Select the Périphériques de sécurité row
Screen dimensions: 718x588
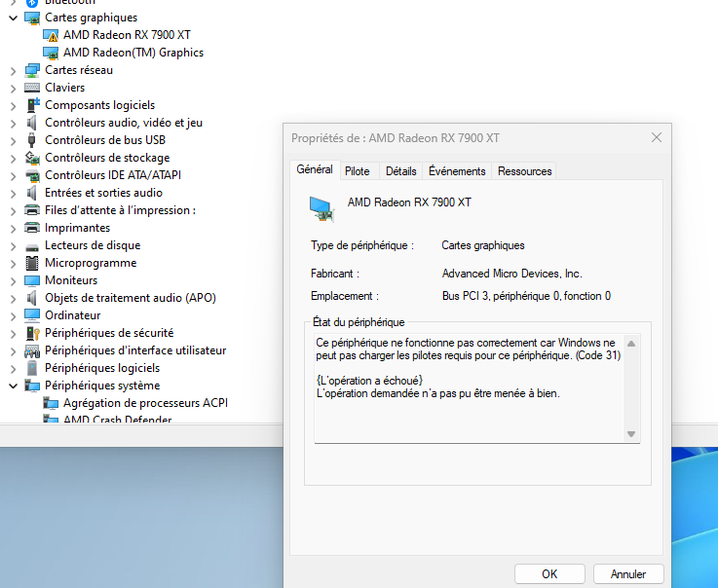[109, 333]
